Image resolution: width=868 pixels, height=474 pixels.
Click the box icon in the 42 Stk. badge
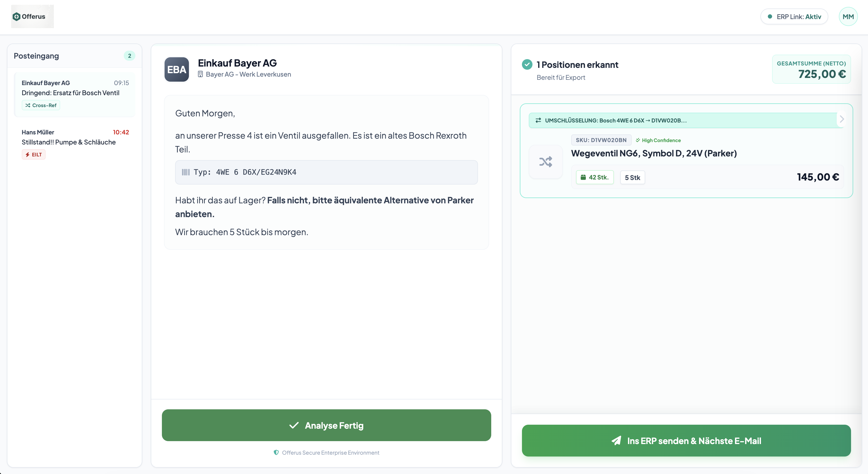584,177
